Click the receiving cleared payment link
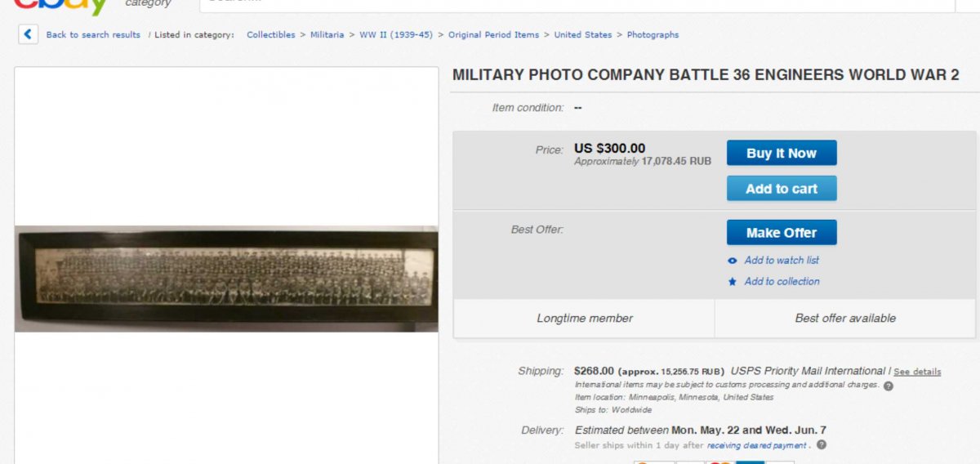This screenshot has height=464, width=980. (757, 446)
